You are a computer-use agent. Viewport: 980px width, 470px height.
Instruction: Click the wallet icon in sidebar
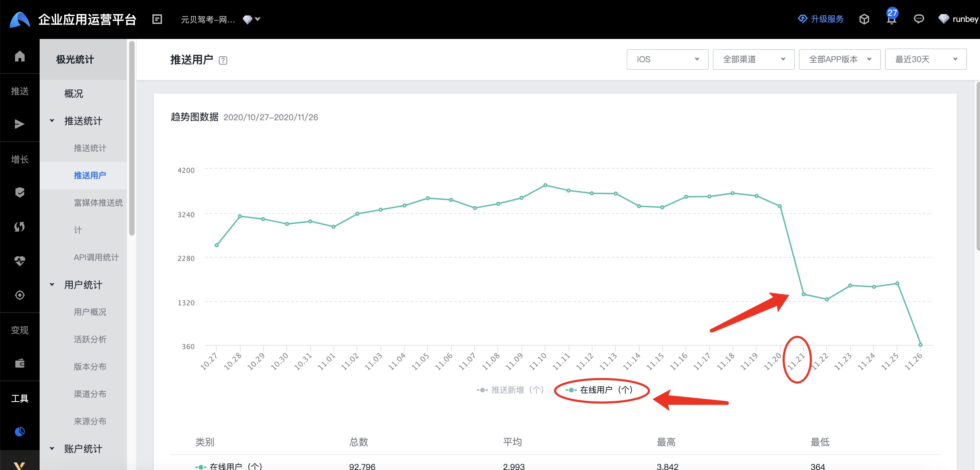click(x=20, y=363)
